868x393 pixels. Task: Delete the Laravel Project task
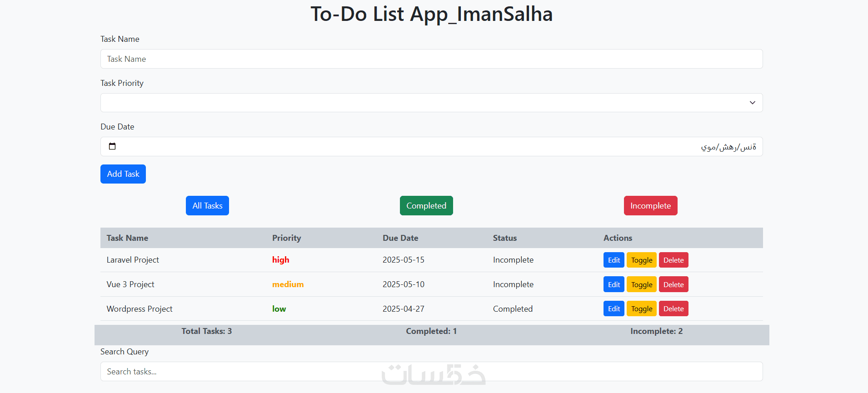(x=673, y=260)
